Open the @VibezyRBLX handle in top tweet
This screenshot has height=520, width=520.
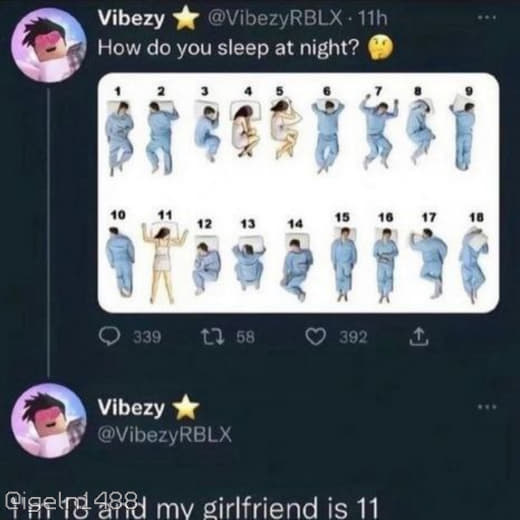275,18
